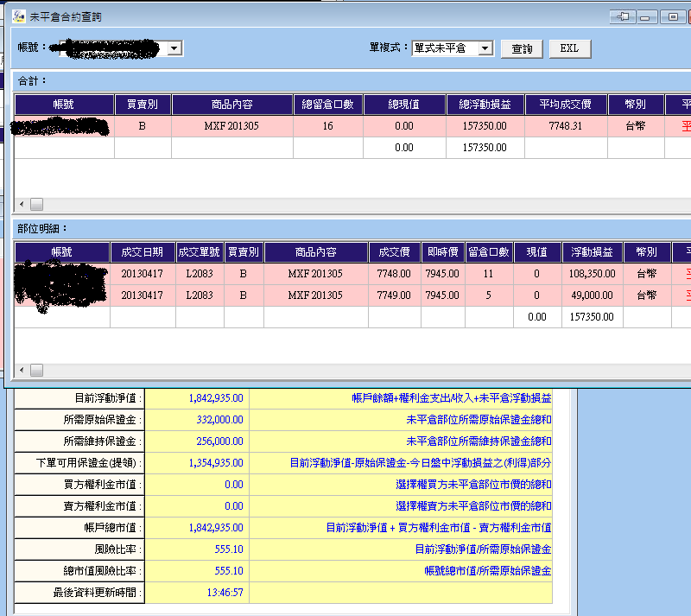
Task: Click 買賣別 column header in 部位明細 table
Action: [x=244, y=252]
